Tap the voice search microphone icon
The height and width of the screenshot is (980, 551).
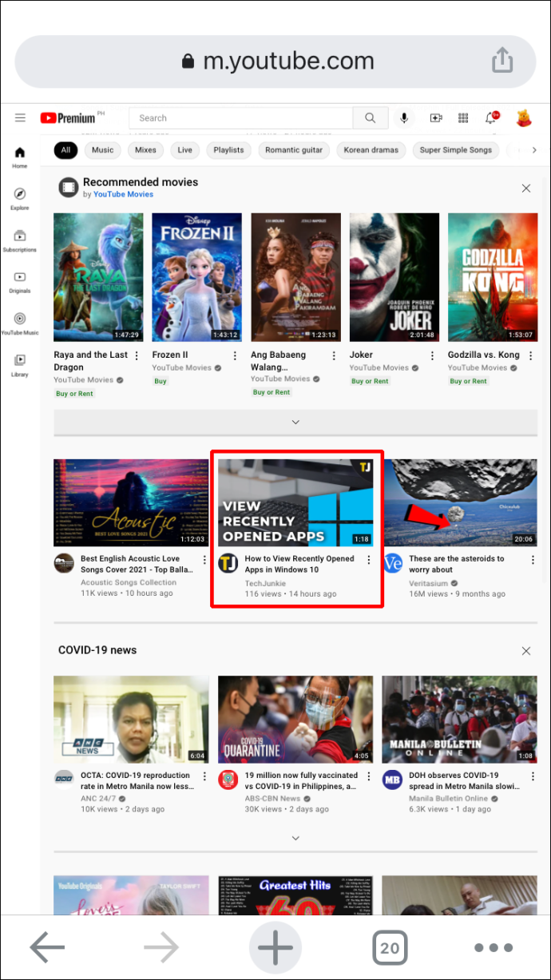click(404, 118)
